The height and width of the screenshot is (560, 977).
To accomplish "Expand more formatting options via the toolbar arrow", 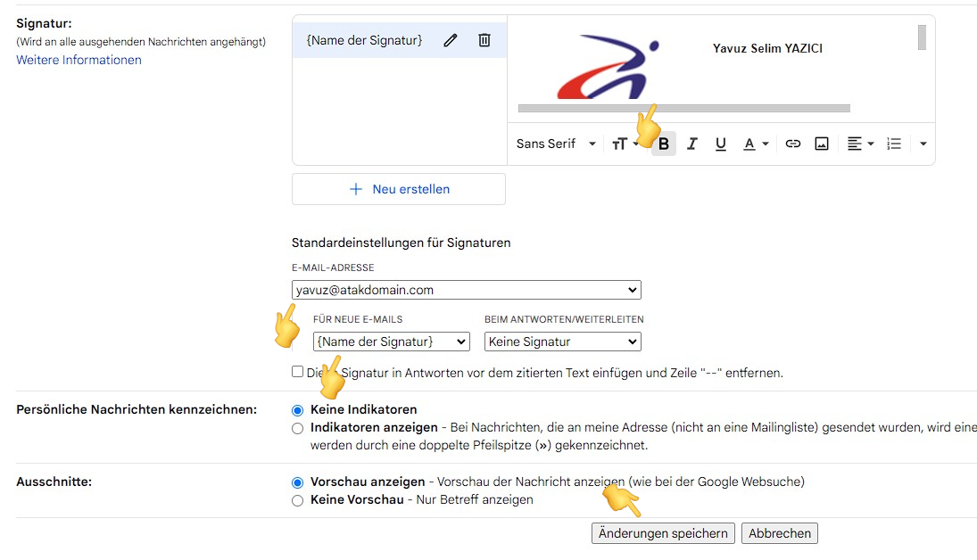I will (x=923, y=143).
